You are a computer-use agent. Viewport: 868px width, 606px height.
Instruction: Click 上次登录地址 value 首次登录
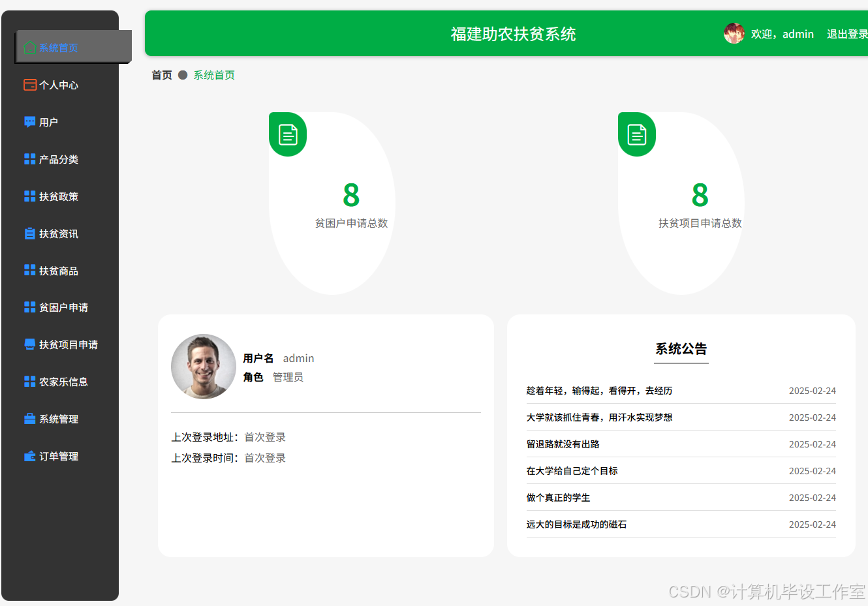click(x=265, y=437)
